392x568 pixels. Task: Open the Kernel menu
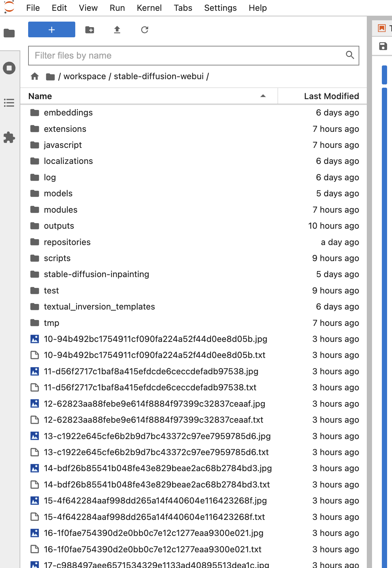pos(149,8)
